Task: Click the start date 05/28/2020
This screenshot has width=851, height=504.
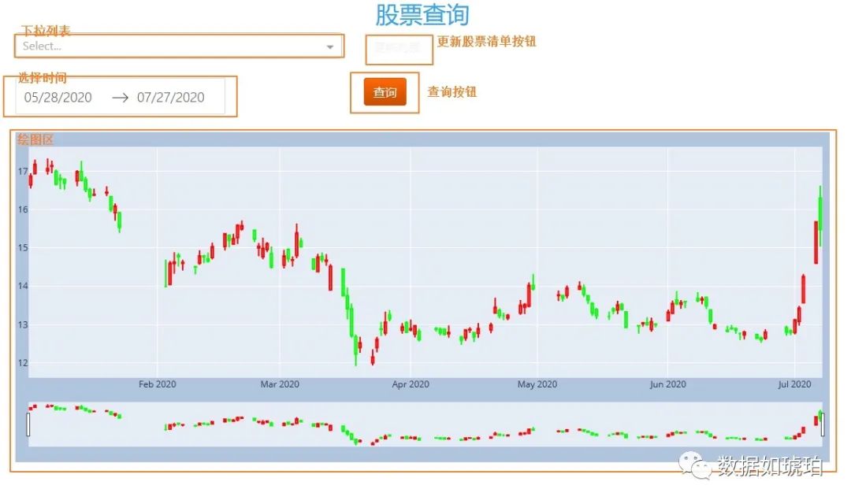Action: click(58, 97)
